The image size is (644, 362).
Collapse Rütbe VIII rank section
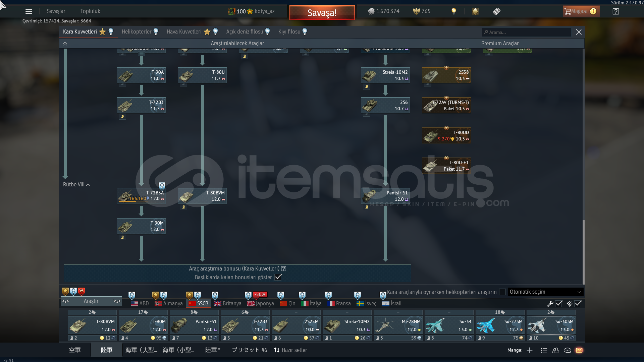click(x=76, y=185)
